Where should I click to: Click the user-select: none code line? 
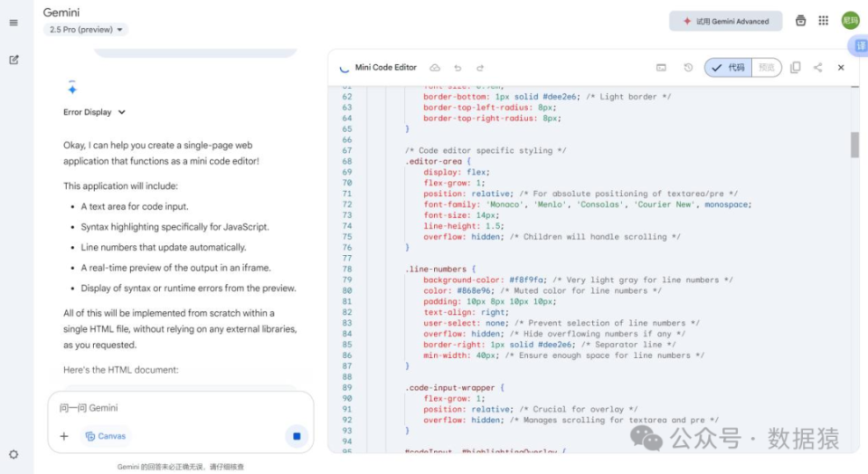pos(561,323)
